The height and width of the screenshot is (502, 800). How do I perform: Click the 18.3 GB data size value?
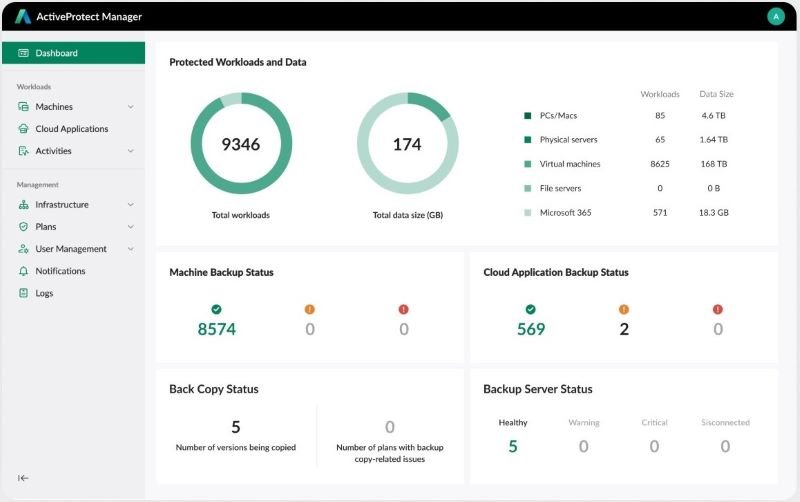[714, 212]
